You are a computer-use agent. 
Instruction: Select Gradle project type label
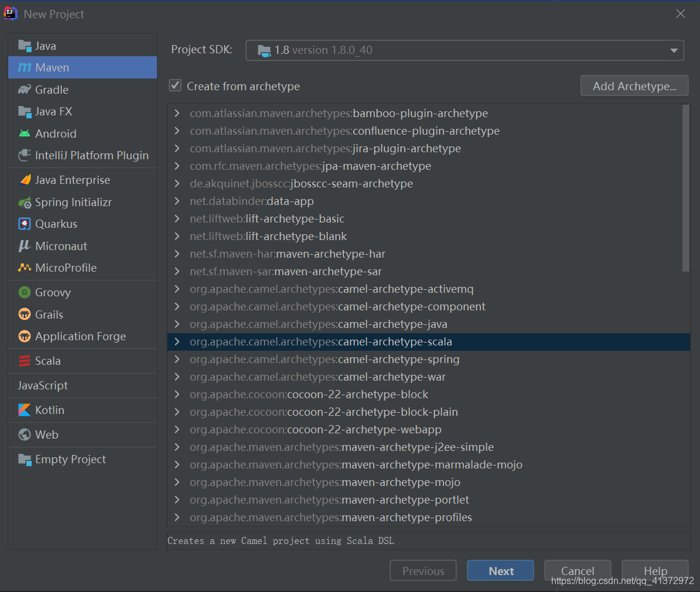[x=52, y=90]
